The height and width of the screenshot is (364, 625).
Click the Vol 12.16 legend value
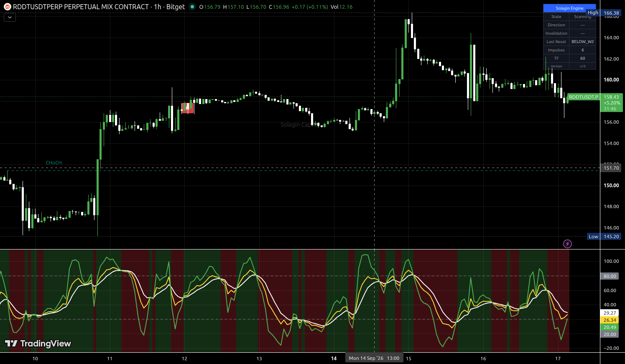click(341, 7)
